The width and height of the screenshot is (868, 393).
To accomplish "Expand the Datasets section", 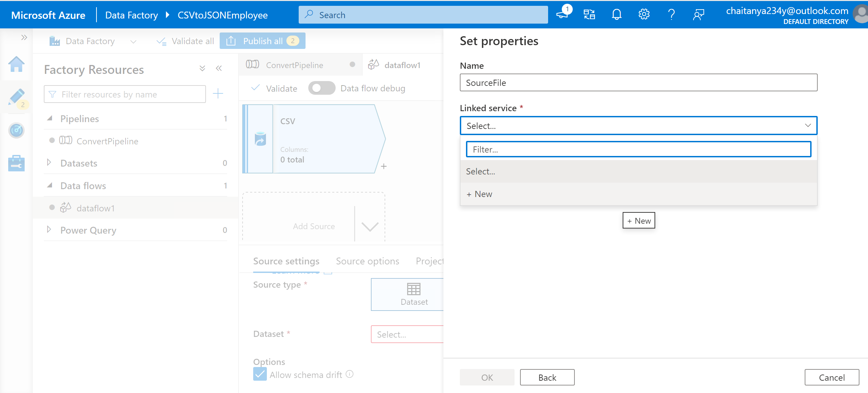I will point(49,163).
